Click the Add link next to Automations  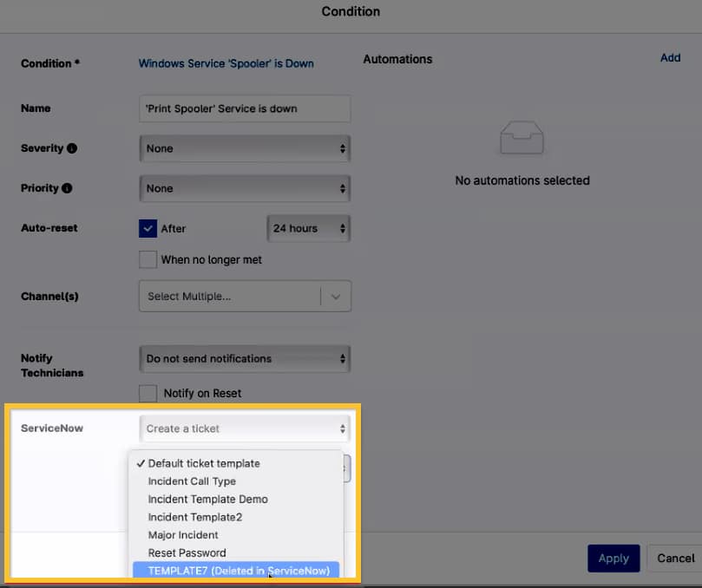(670, 57)
